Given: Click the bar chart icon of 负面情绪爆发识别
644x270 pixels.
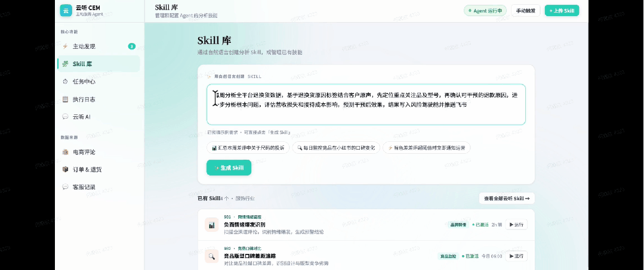Looking at the screenshot, I should (211, 225).
